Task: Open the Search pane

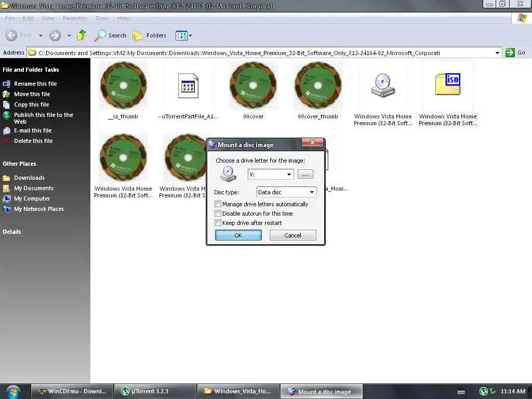Action: click(110, 35)
